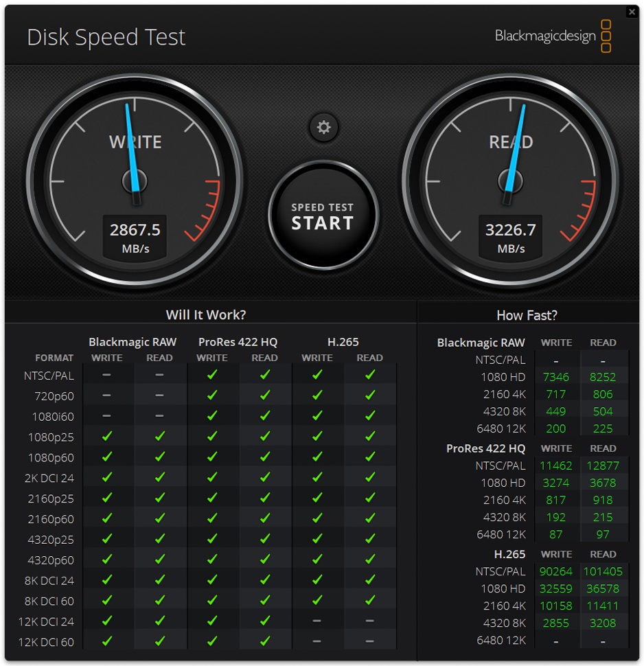This screenshot has width=644, height=666.
Task: Select the 101405 H.265 read value
Action: (x=603, y=571)
